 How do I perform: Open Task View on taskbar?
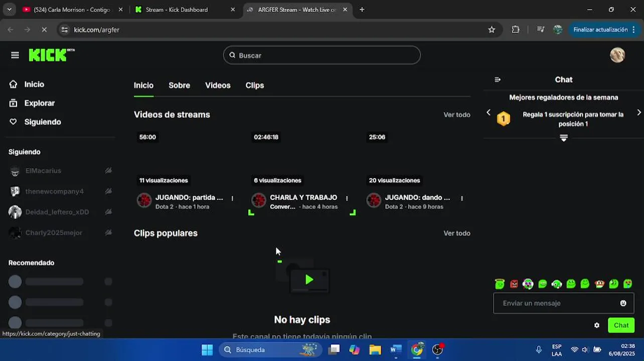point(334,349)
